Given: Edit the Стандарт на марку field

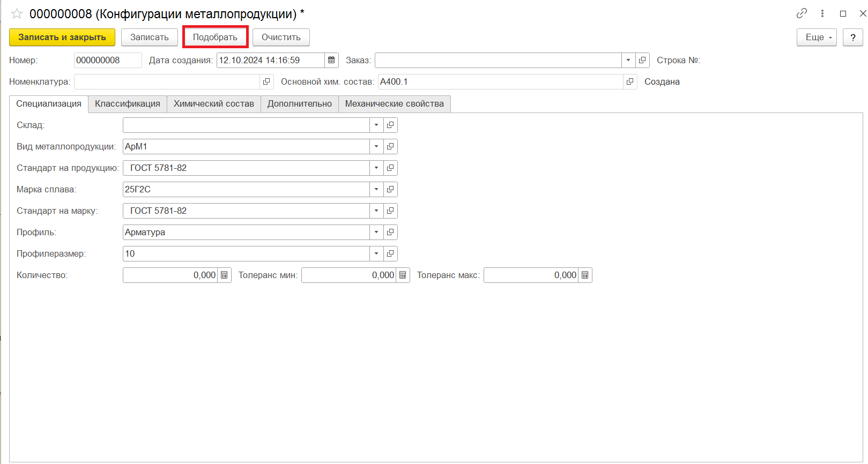Looking at the screenshot, I should click(x=246, y=211).
